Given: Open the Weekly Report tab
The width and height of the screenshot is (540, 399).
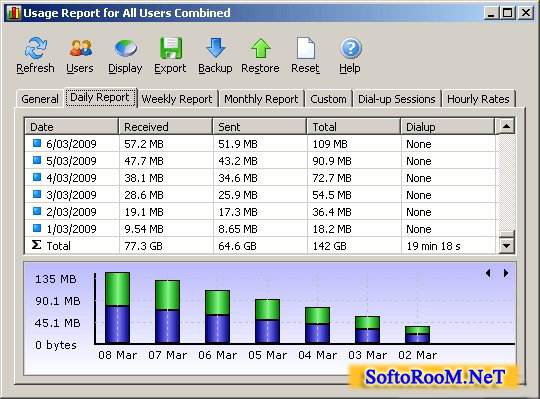Looking at the screenshot, I should (x=177, y=99).
